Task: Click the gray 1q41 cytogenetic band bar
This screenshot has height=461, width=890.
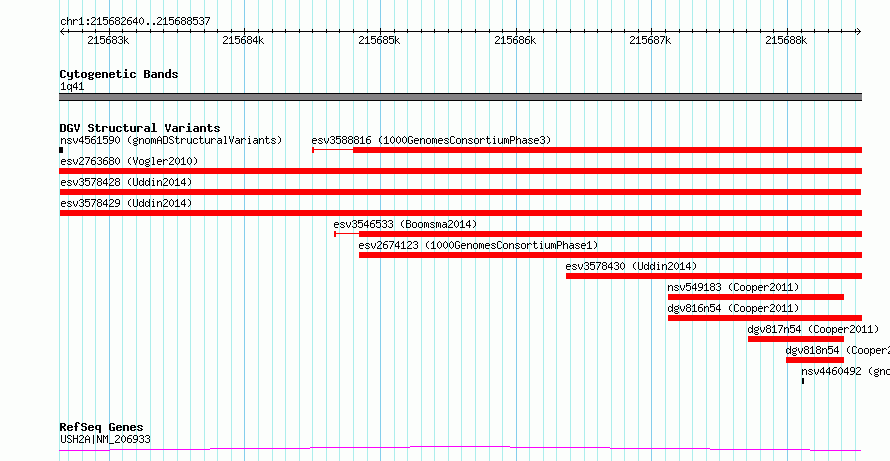Action: coord(460,97)
